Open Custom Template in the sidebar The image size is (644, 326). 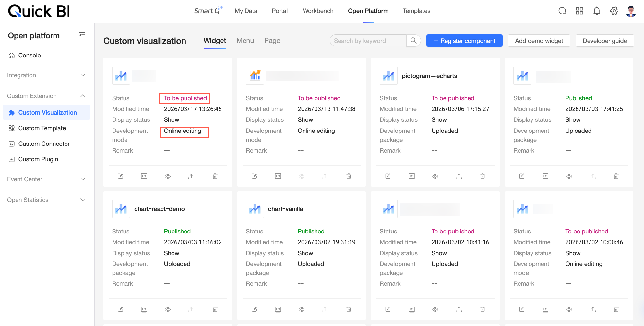point(47,128)
